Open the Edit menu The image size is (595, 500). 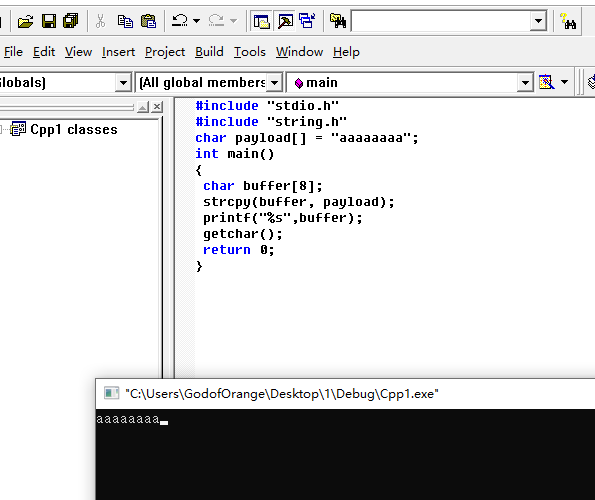(44, 52)
